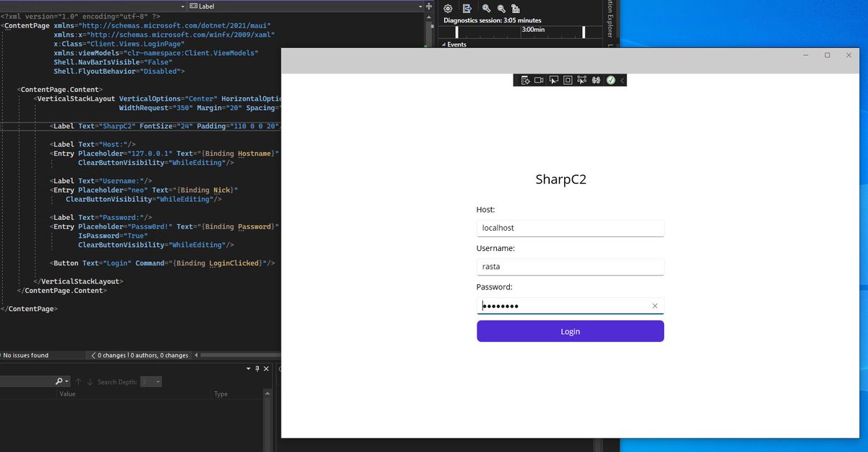Pin the bottom tool panel

click(257, 369)
